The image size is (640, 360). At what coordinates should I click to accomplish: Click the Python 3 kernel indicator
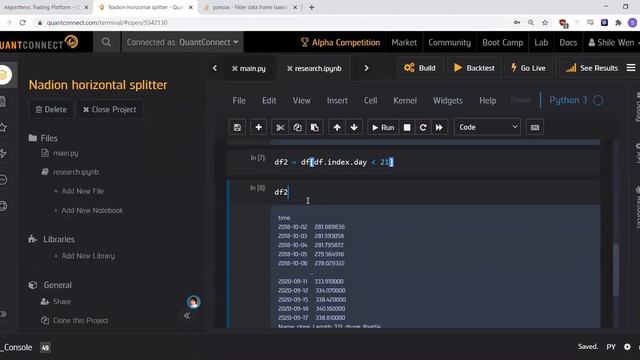coord(576,100)
